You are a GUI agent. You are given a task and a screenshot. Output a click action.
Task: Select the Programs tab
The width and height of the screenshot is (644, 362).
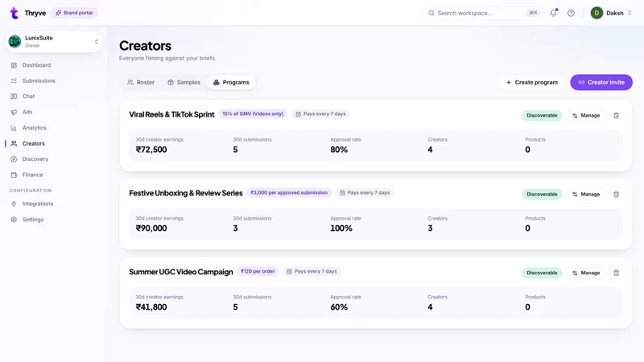click(231, 83)
